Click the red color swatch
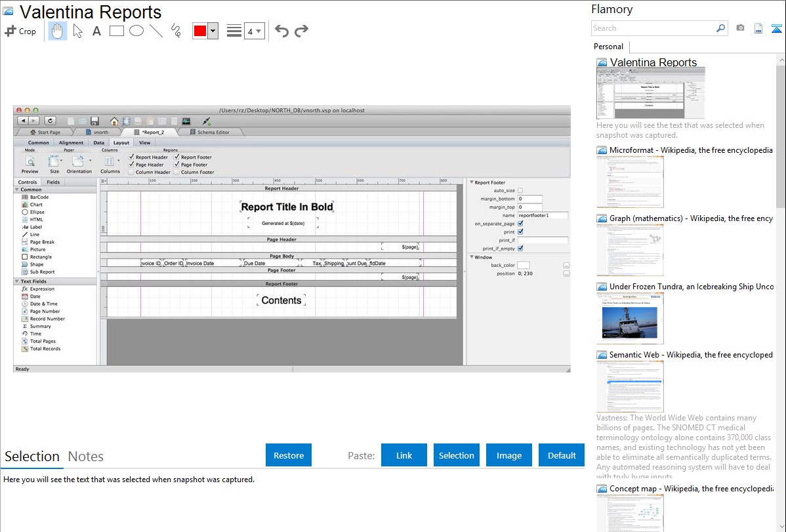 tap(200, 31)
